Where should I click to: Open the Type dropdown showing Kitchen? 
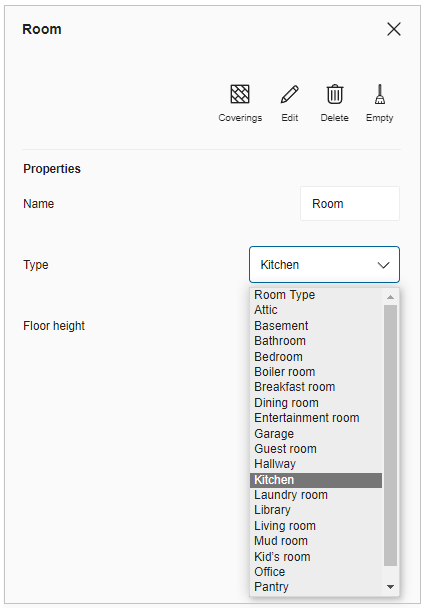[x=324, y=264]
